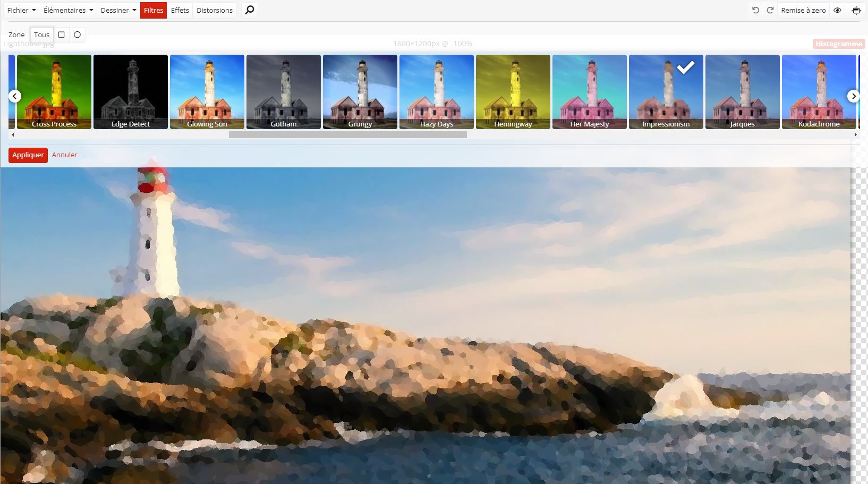Set Zone to Tous

(x=41, y=35)
